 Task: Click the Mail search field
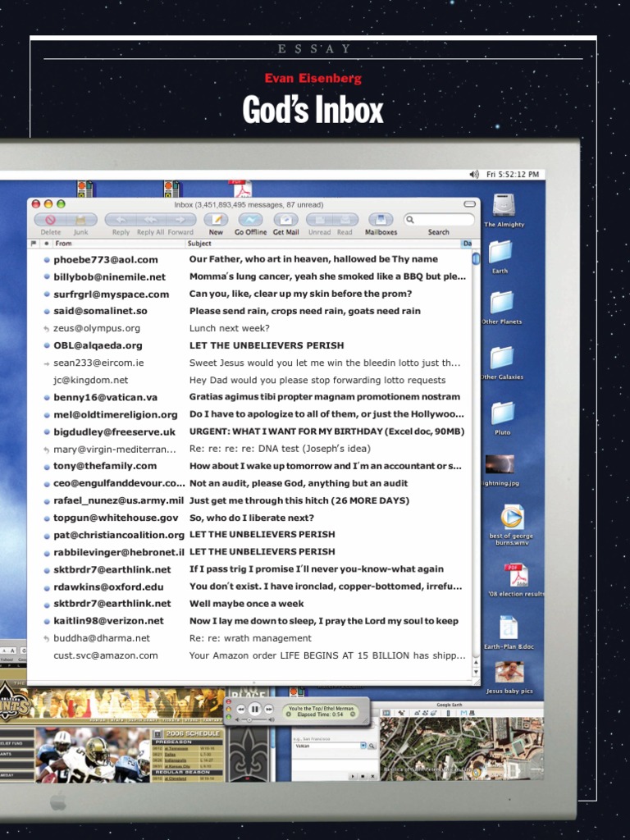pyautogui.click(x=439, y=220)
